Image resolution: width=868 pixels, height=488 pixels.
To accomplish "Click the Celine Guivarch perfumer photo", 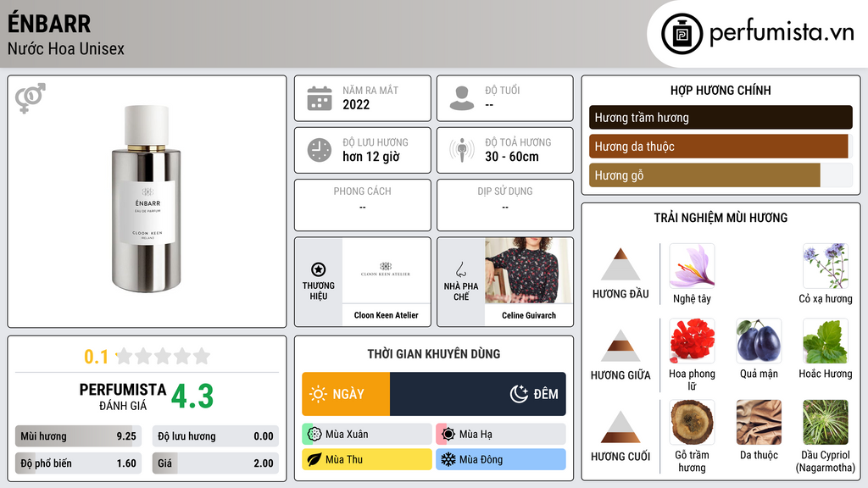I will [529, 270].
